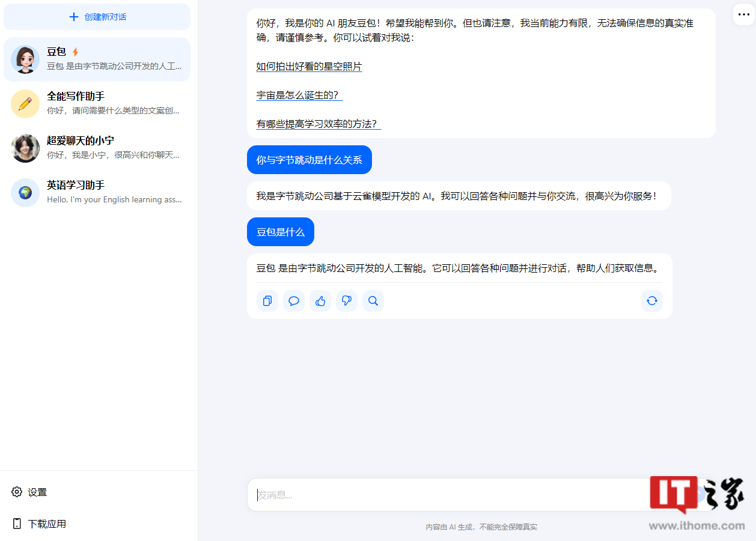Open 设置 with the gear icon
Screen dimensions: 756x541
[x=29, y=492]
